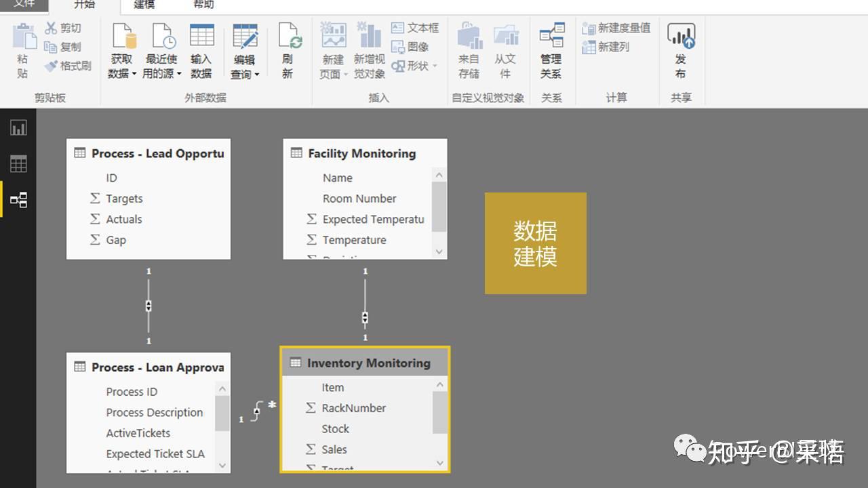This screenshot has width=868, height=488.
Task: Click the New Page (新建页面) icon
Action: coord(333,35)
